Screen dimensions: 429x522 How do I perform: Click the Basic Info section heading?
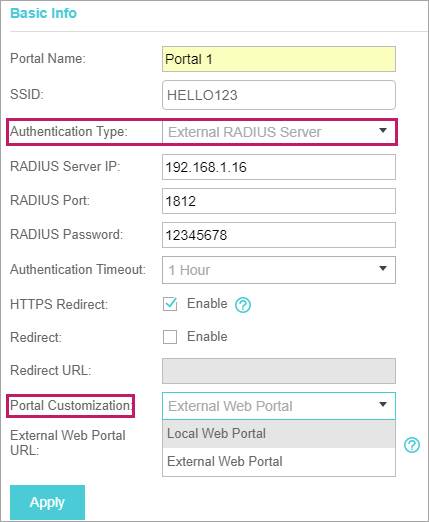click(x=44, y=13)
